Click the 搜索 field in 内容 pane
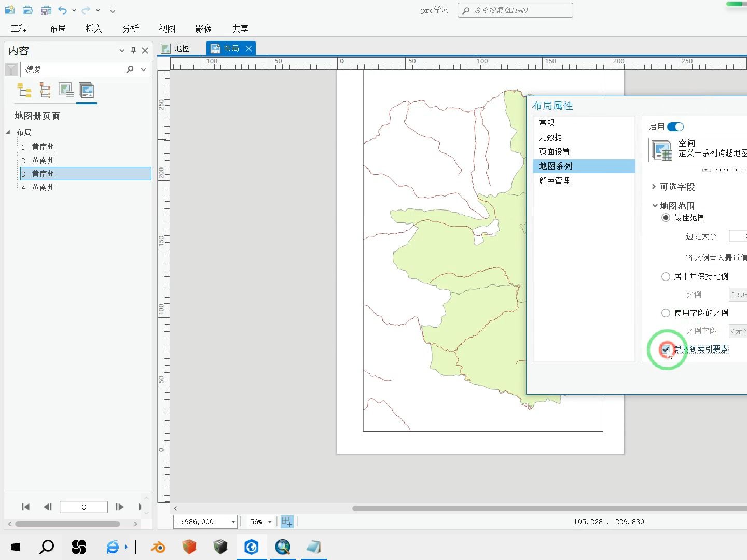Screen dimensions: 747x560 [x=73, y=69]
